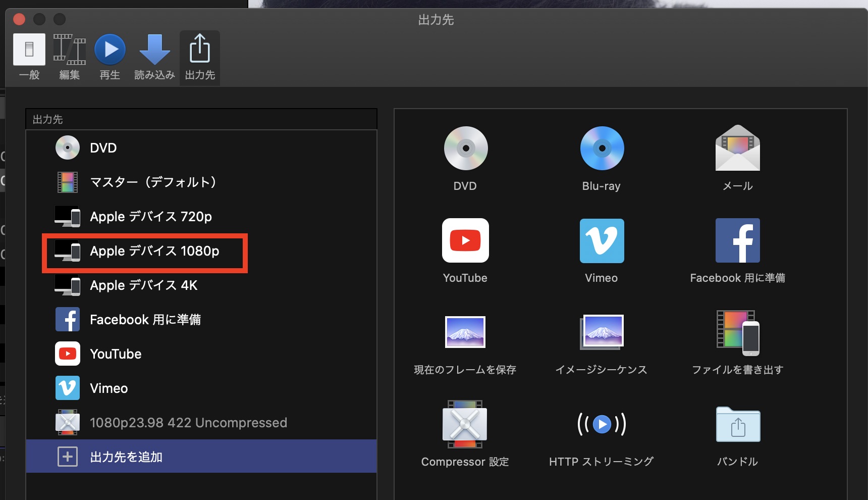This screenshot has height=500, width=868.
Task: Select the Apple デバイス 720p device icon
Action: coord(68,216)
